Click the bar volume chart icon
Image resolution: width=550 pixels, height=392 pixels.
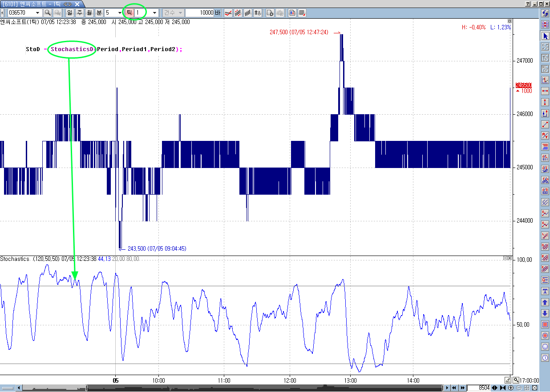tap(248, 13)
